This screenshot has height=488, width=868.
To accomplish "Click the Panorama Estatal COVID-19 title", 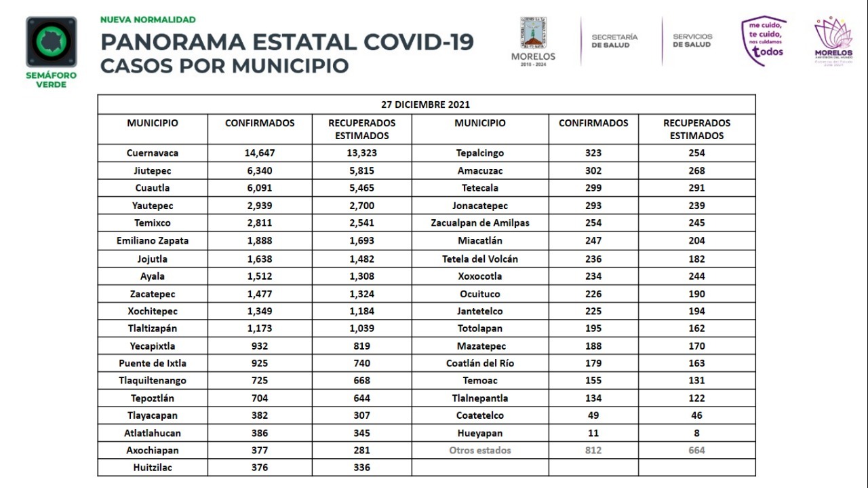I will (287, 42).
